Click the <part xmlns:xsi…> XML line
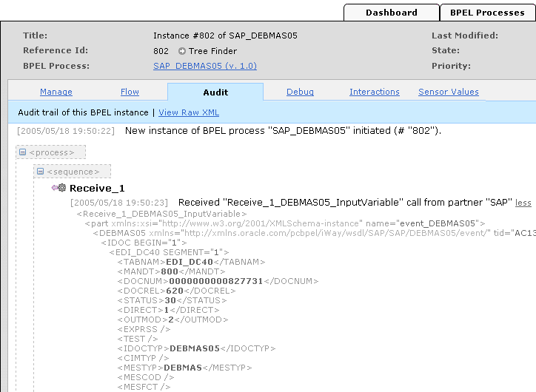 pyautogui.click(x=285, y=223)
